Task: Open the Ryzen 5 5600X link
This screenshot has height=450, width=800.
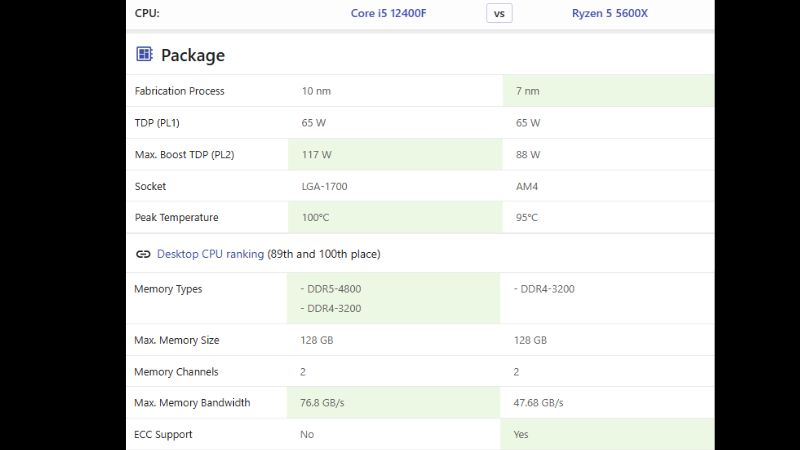Action: pos(610,13)
